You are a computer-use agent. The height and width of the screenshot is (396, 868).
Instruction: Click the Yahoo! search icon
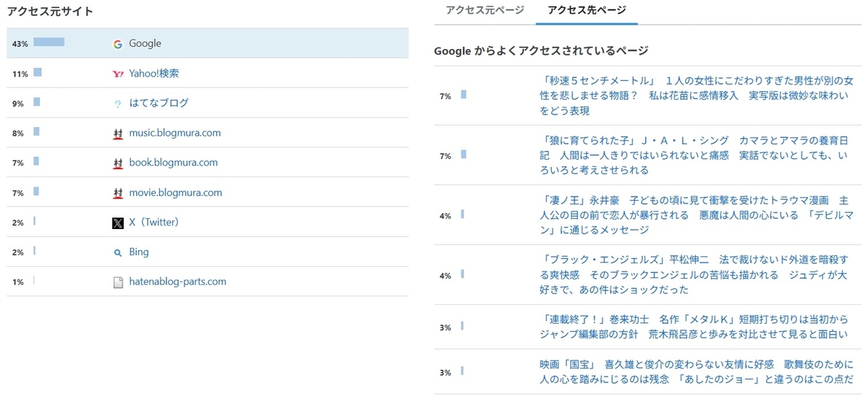[118, 74]
